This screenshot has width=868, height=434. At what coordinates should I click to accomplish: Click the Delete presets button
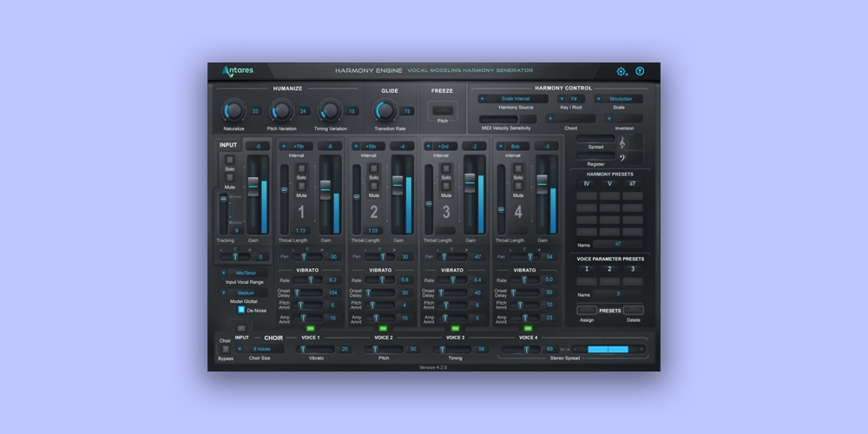(633, 310)
